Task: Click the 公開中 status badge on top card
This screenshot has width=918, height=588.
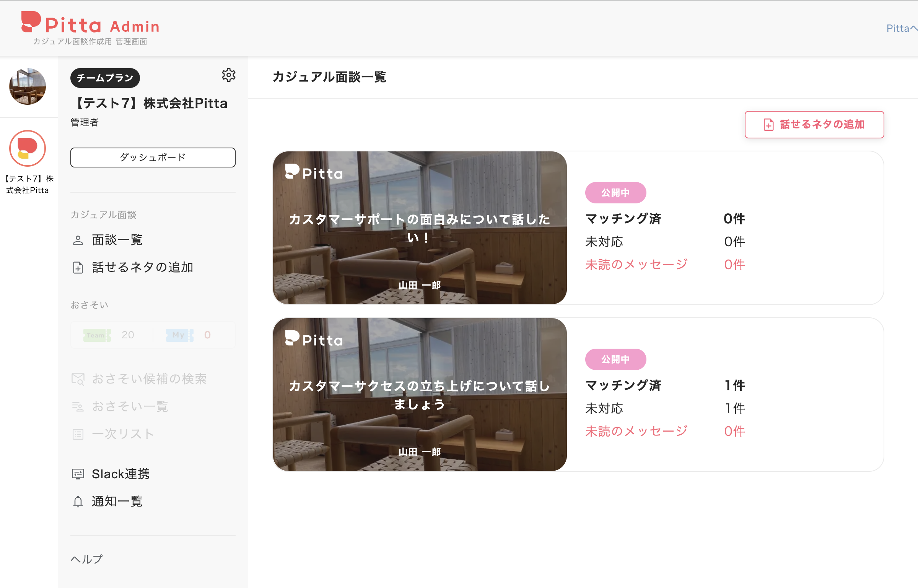Action: [x=615, y=192]
